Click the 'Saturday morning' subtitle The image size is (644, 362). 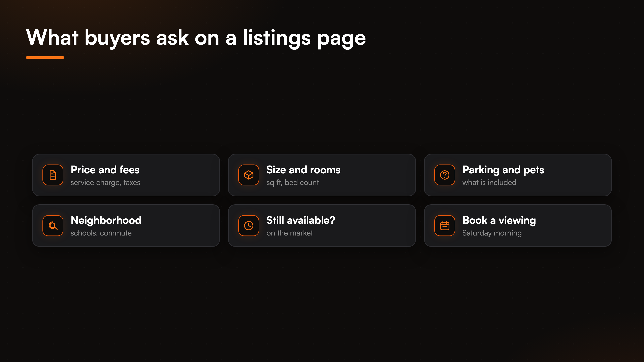pyautogui.click(x=492, y=233)
